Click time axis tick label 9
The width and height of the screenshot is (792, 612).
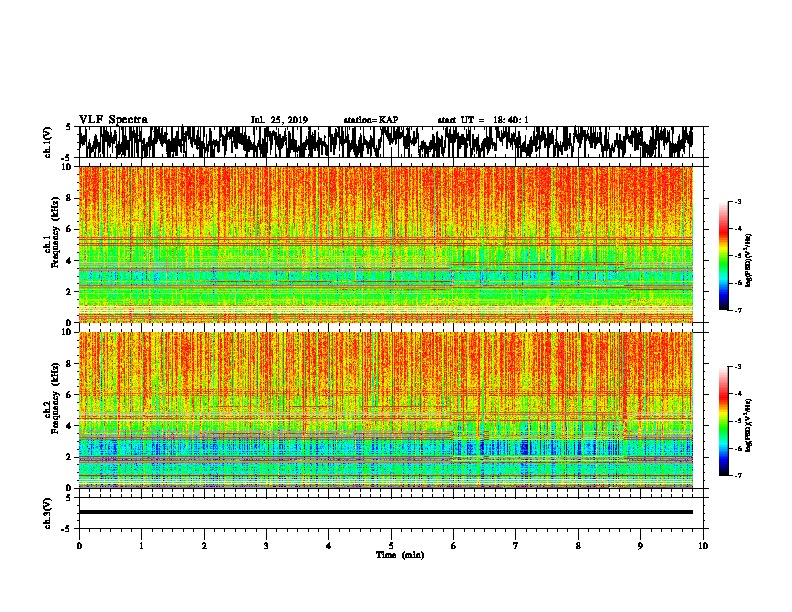coord(640,546)
